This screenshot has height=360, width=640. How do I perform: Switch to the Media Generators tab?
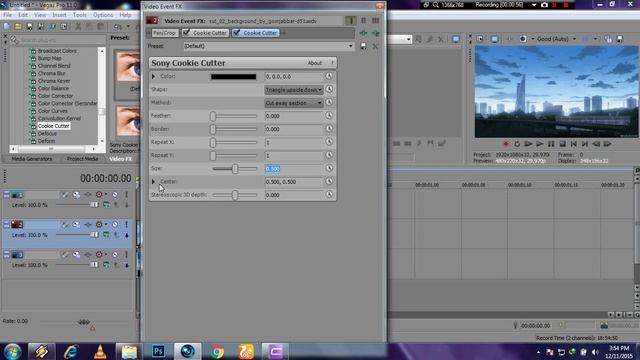31,159
